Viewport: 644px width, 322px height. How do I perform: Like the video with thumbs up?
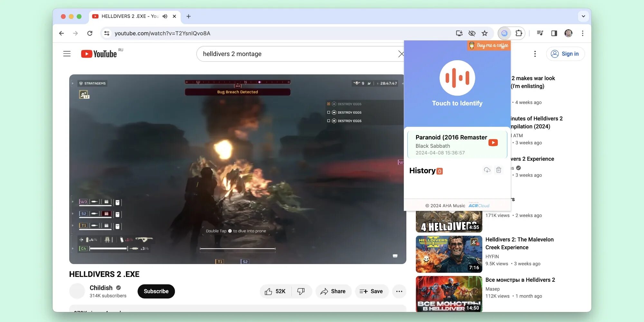pos(276,291)
